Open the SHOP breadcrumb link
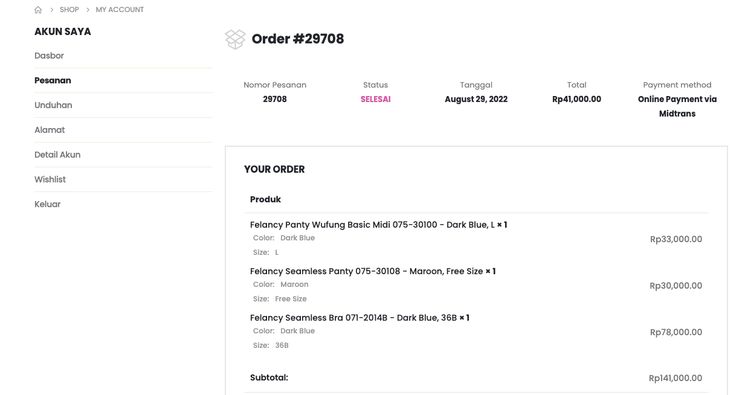Image resolution: width=748 pixels, height=395 pixels. pos(69,10)
